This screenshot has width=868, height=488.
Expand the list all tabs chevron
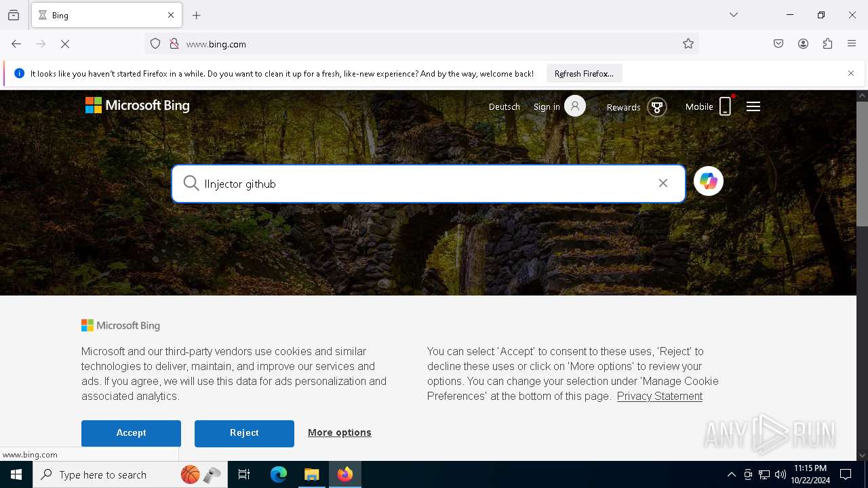(734, 15)
